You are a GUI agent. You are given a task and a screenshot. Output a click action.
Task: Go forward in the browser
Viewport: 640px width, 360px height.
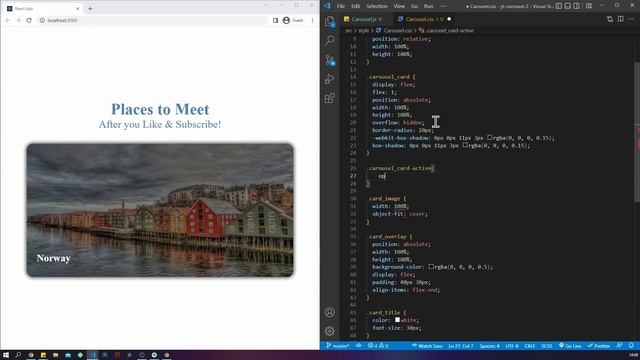click(18, 20)
